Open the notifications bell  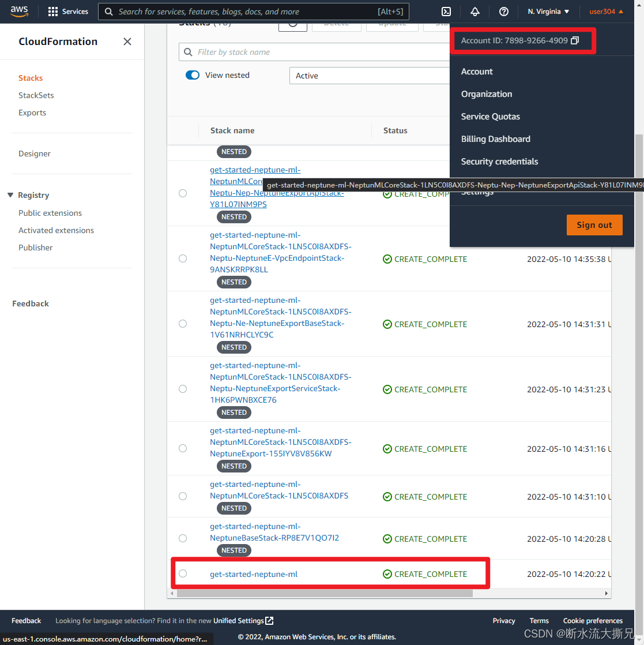pos(474,12)
